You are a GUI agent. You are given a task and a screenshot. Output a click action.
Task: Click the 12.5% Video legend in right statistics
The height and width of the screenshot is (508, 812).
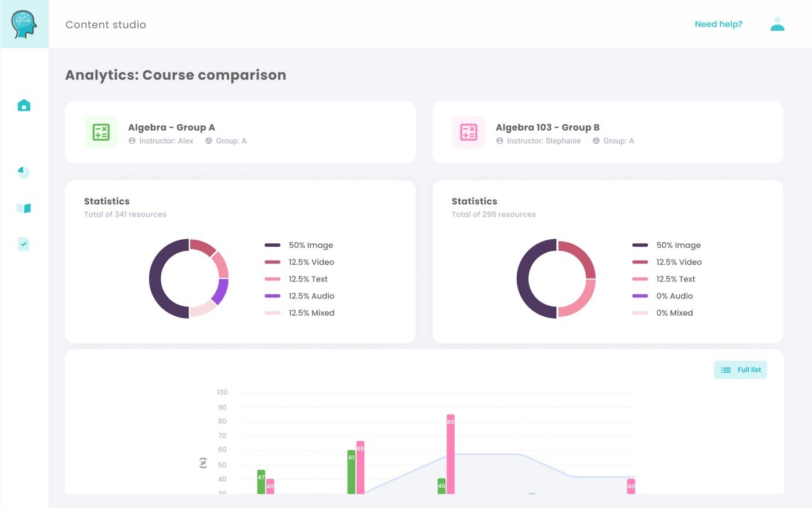pyautogui.click(x=667, y=262)
